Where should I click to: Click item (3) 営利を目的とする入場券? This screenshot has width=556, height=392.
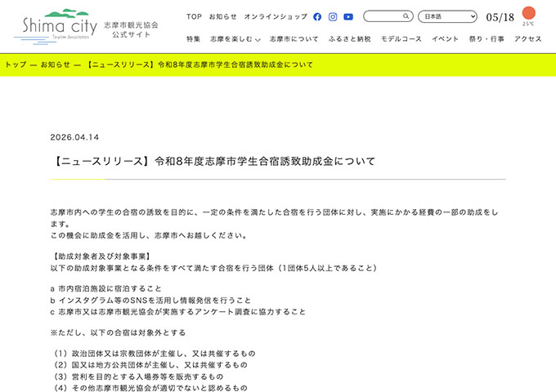(138, 376)
